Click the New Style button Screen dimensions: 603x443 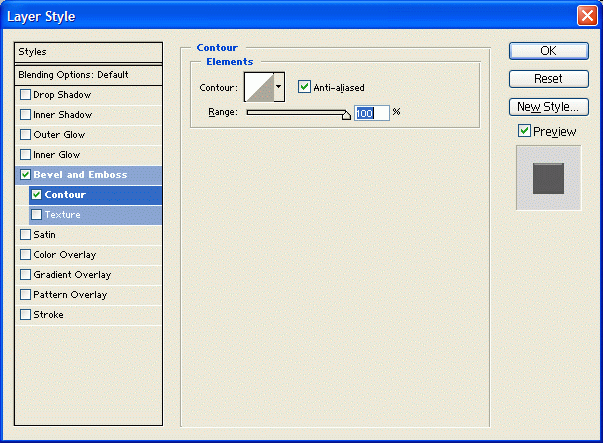tap(547, 106)
